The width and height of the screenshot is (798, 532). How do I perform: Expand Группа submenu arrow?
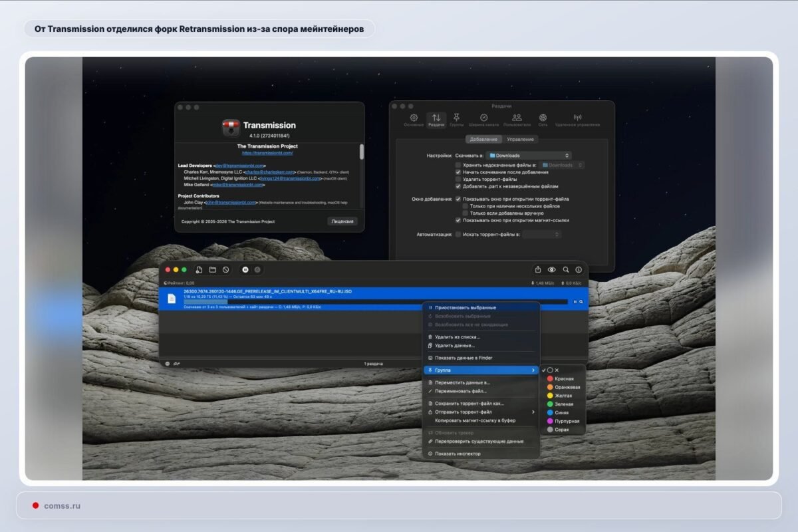click(533, 370)
